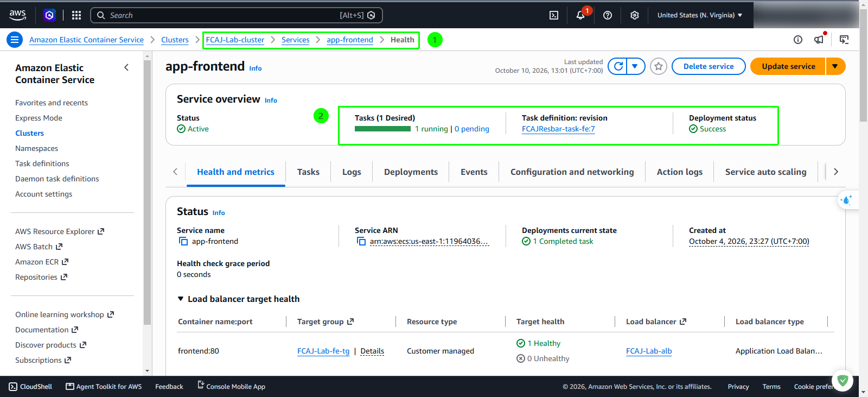Open Favorites and recents in sidebar
868x397 pixels.
(x=52, y=103)
